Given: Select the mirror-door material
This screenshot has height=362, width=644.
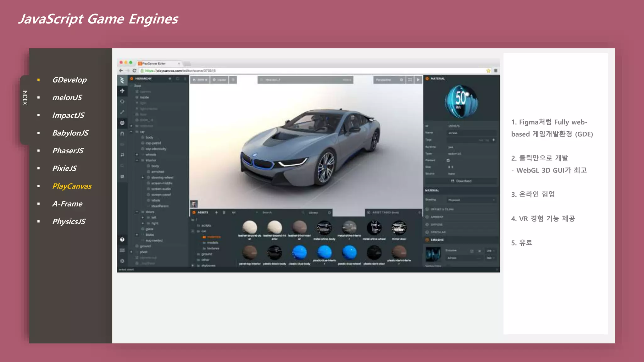Looking at the screenshot, I should [399, 230].
